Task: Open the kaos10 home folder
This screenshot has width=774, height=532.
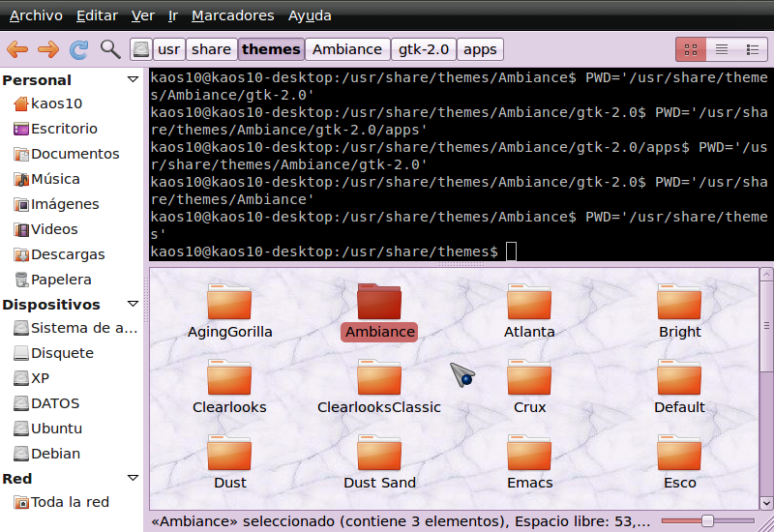Action: click(x=55, y=103)
